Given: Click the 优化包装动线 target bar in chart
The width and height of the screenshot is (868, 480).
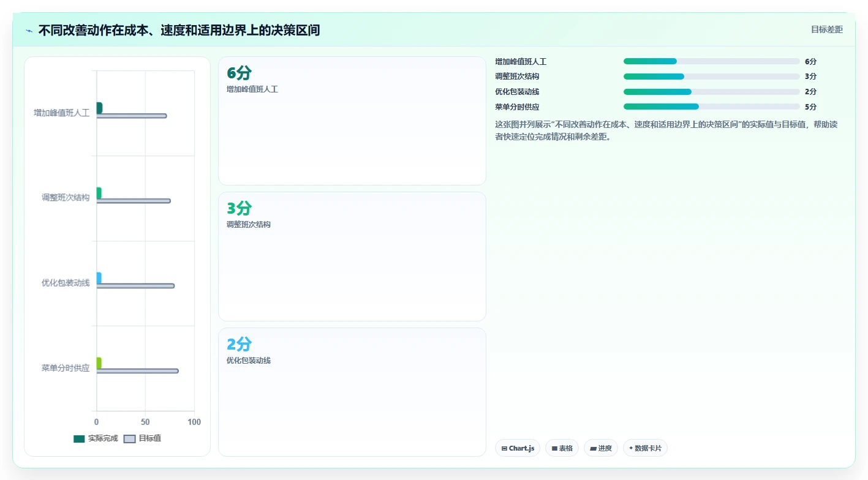Looking at the screenshot, I should pyautogui.click(x=135, y=286).
